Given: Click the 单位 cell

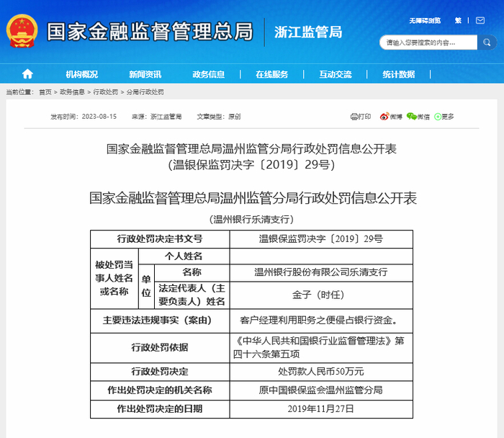Looking at the screenshot, I should (x=146, y=286).
